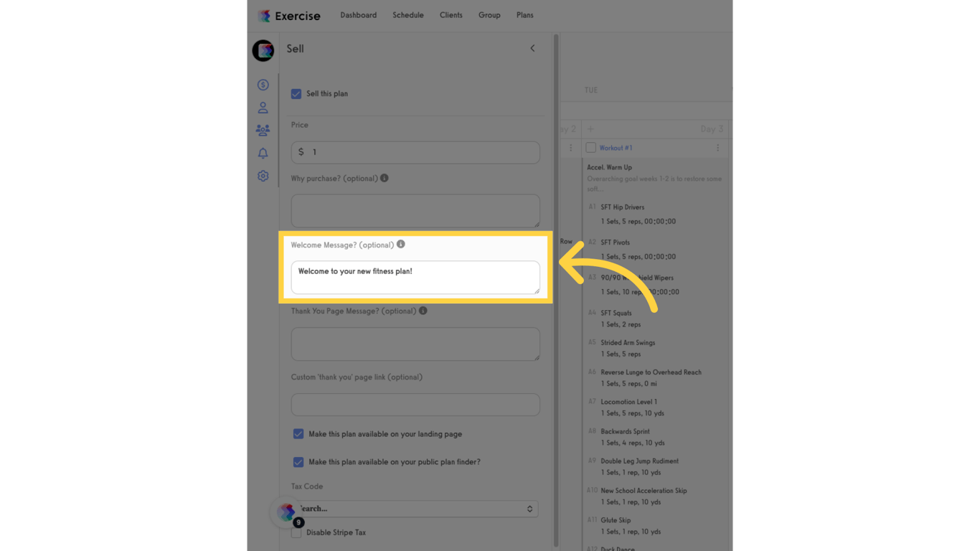Image resolution: width=980 pixels, height=551 pixels.
Task: Select the group of people icon in sidebar
Action: (263, 130)
